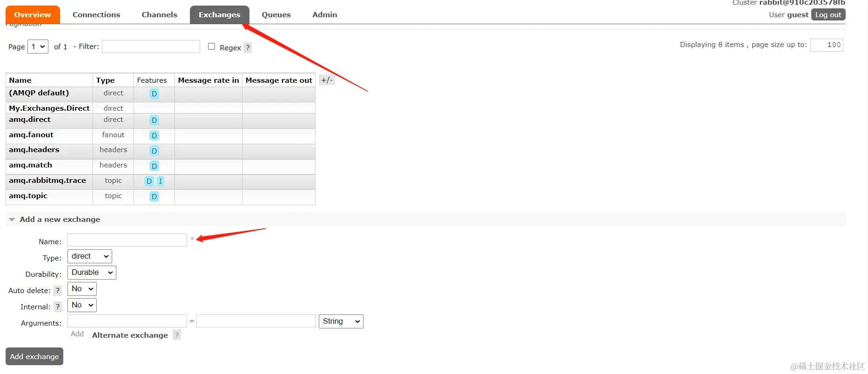Switch to the Connections tab
Viewport: 868px width, 374px height.
click(96, 14)
